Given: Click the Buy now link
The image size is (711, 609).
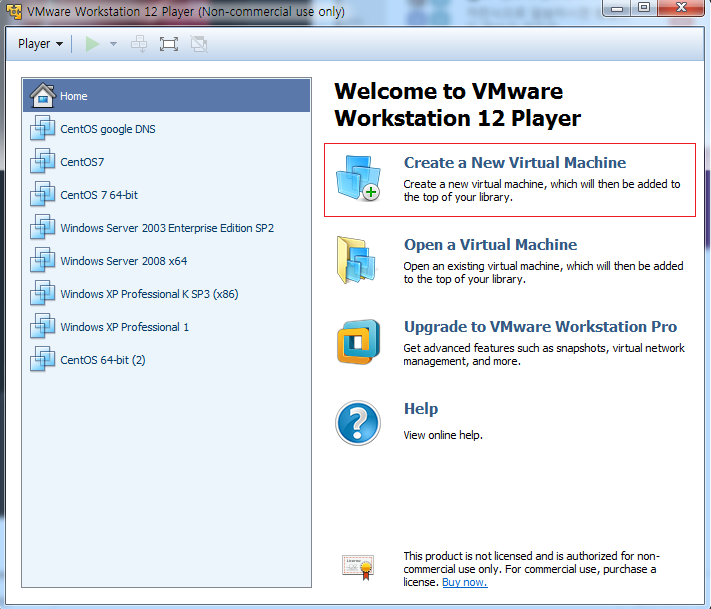Looking at the screenshot, I should click(x=465, y=582).
